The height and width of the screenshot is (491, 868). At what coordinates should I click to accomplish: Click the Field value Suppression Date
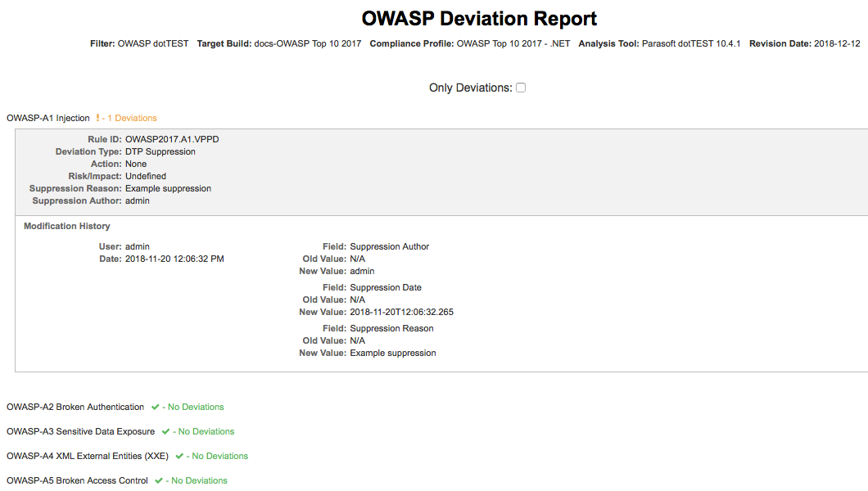coord(386,287)
